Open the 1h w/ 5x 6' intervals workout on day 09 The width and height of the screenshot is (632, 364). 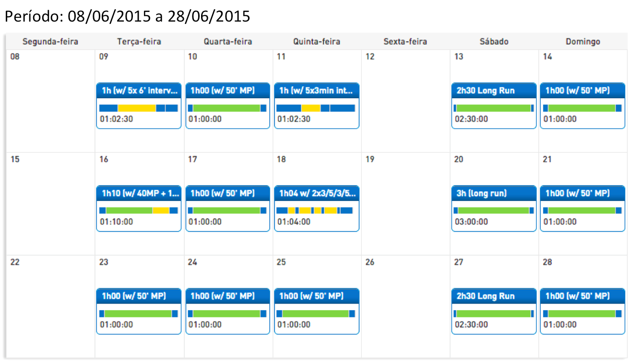coord(139,91)
